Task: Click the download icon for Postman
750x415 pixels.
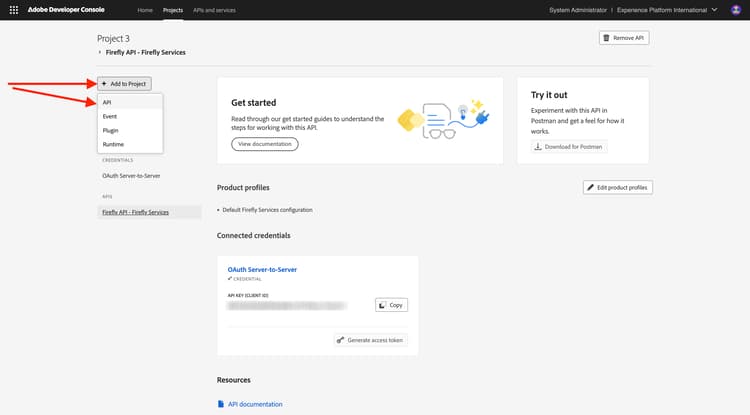Action: pyautogui.click(x=539, y=146)
